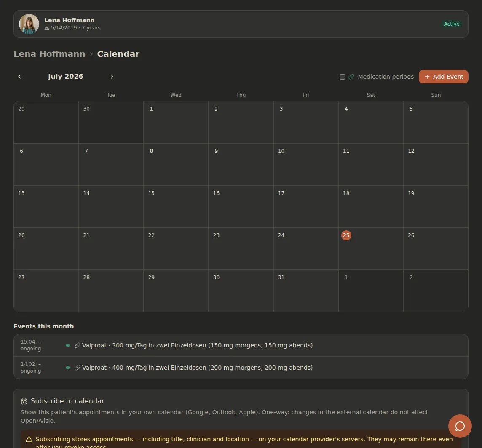
Task: Go to previous month with left chevron
Action: pos(19,77)
